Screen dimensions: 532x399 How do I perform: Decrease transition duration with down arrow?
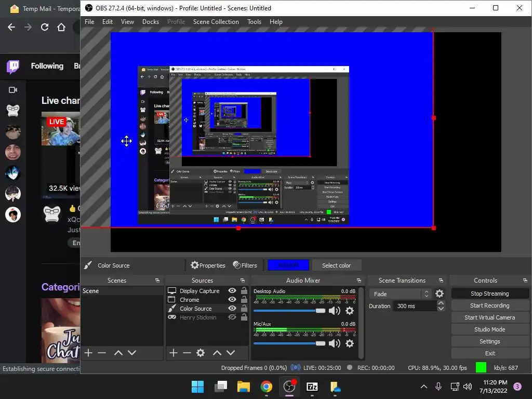click(441, 309)
